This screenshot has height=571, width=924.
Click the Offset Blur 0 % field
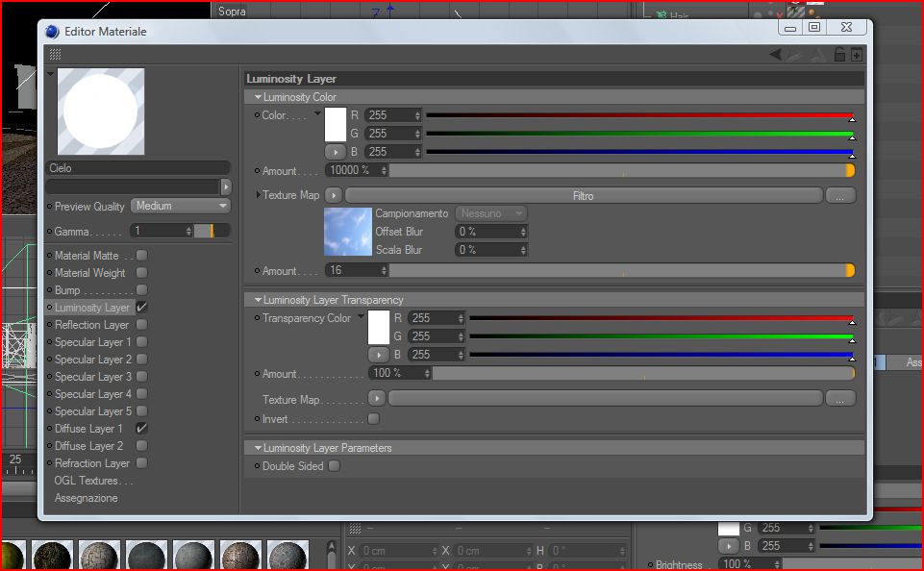pyautogui.click(x=491, y=232)
